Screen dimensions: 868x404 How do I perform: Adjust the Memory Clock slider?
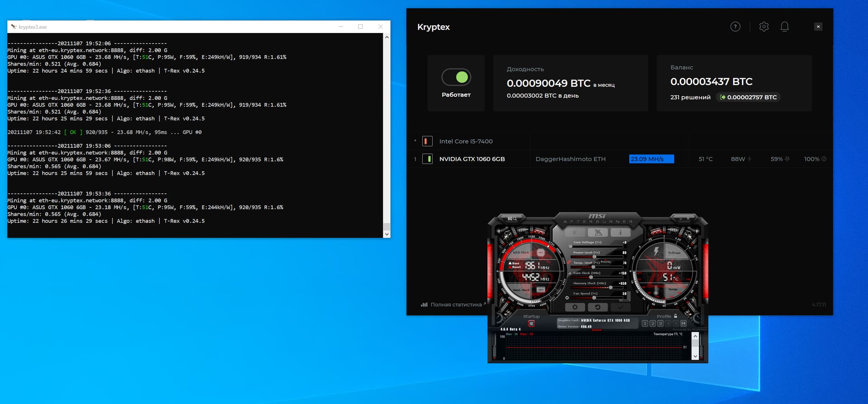[596, 287]
